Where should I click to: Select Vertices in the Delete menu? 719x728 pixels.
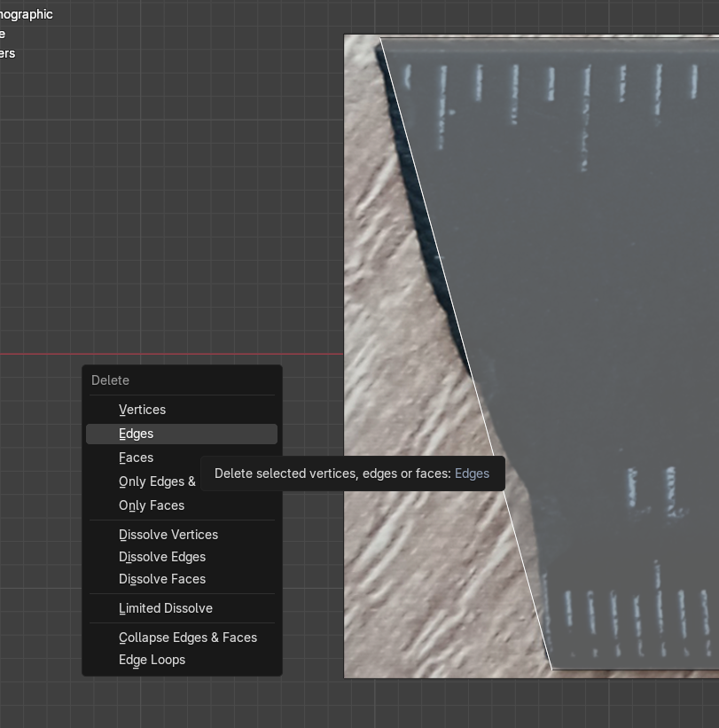coord(143,410)
